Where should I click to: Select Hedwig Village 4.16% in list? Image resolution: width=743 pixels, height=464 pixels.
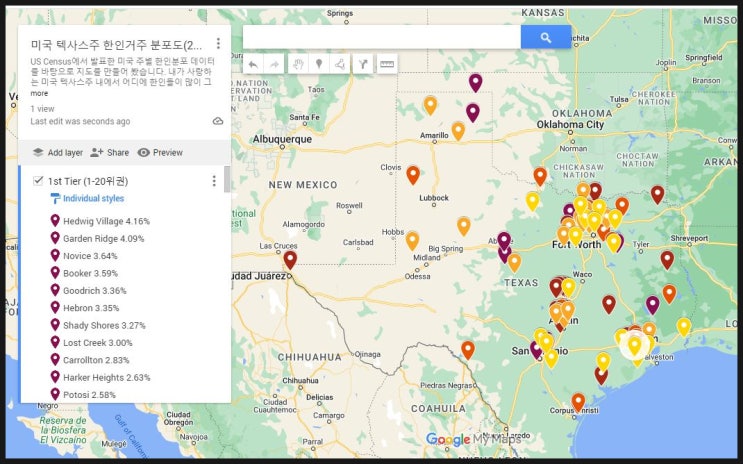[x=106, y=221]
